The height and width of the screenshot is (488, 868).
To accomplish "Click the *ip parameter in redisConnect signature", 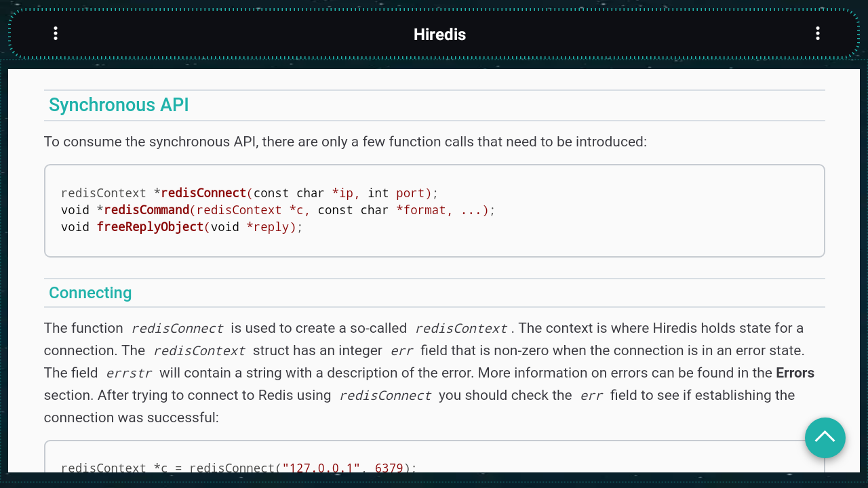I will 346,193.
